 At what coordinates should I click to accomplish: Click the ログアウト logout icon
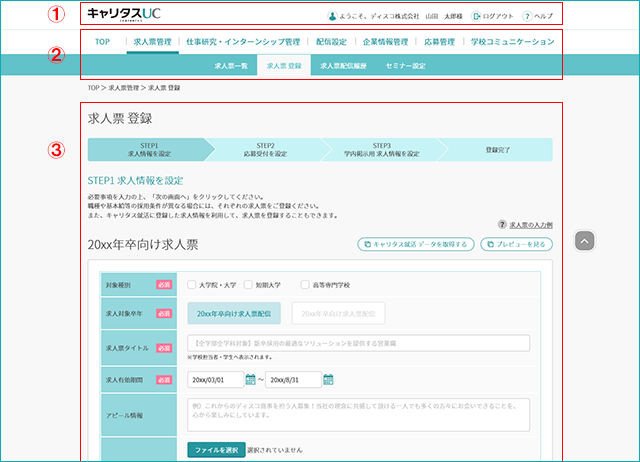click(476, 16)
